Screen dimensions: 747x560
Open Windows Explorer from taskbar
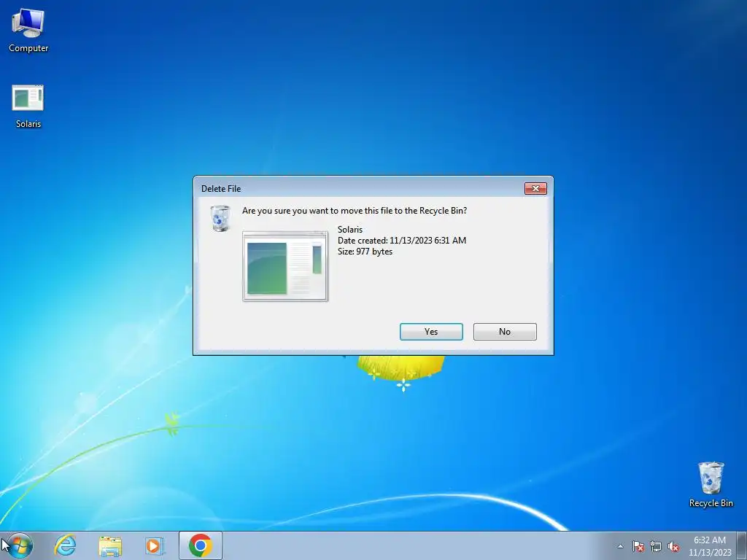(x=110, y=545)
